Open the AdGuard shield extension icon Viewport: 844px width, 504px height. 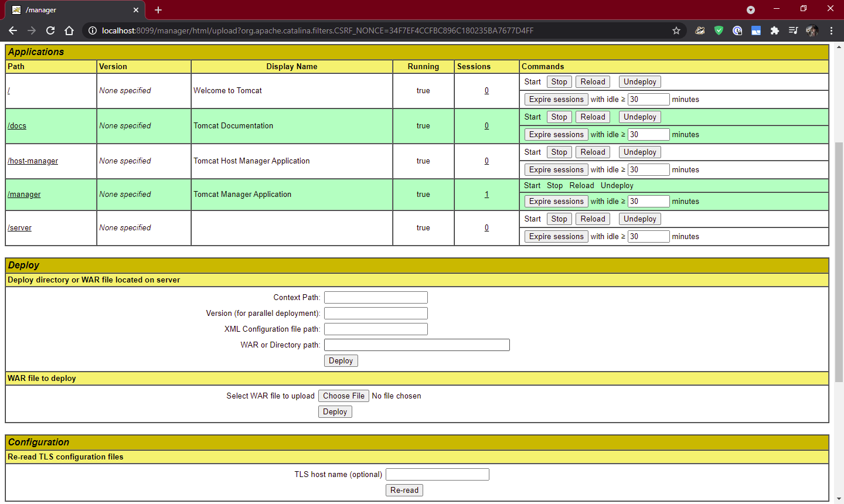[x=719, y=30]
